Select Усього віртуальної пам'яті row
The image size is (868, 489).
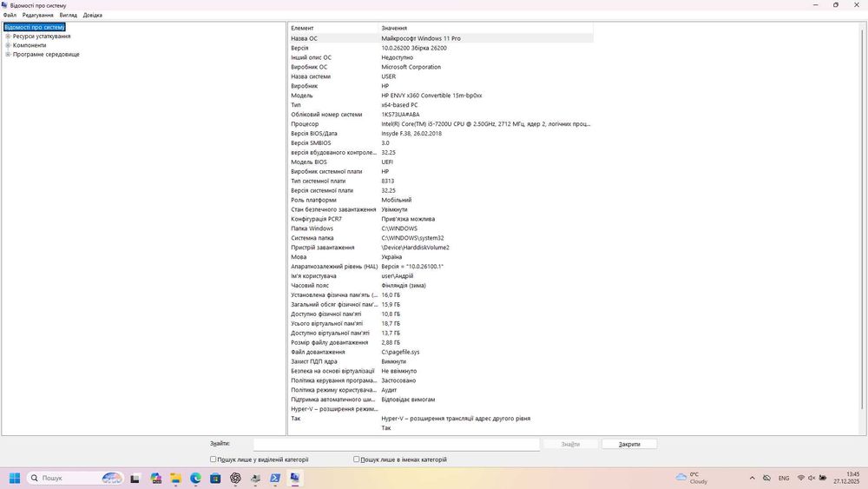tap(441, 323)
